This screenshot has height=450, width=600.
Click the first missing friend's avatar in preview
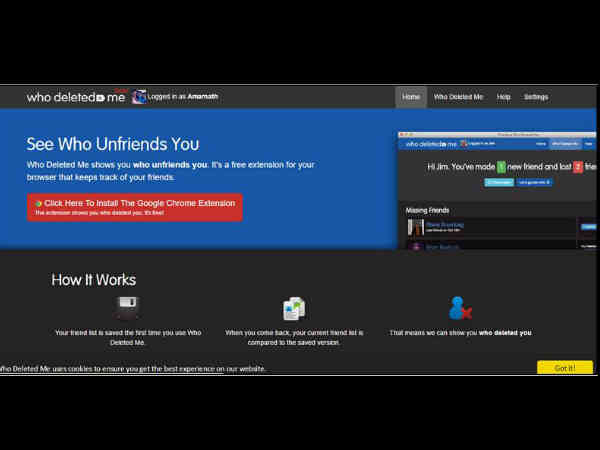[x=416, y=227]
